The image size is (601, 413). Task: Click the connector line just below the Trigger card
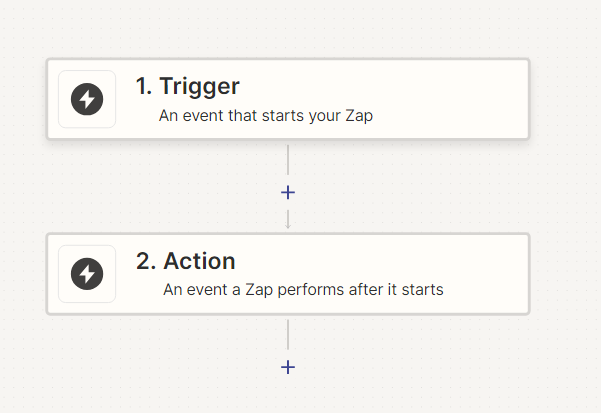tap(288, 160)
